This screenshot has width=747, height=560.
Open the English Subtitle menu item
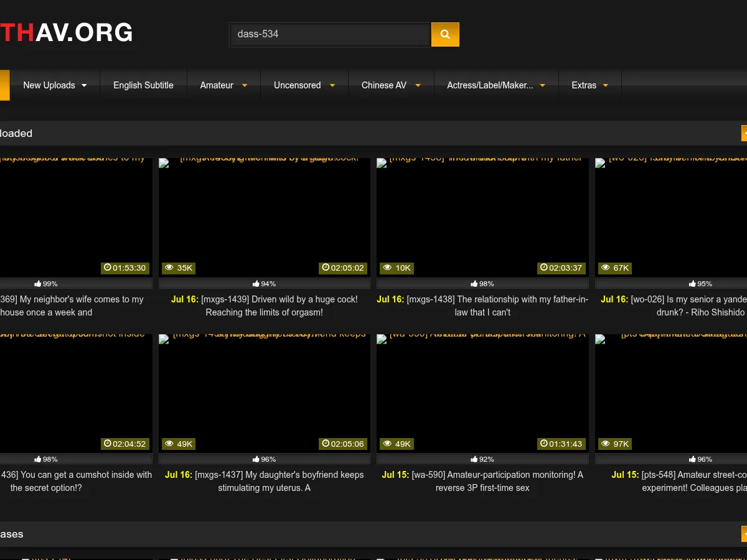(x=143, y=85)
